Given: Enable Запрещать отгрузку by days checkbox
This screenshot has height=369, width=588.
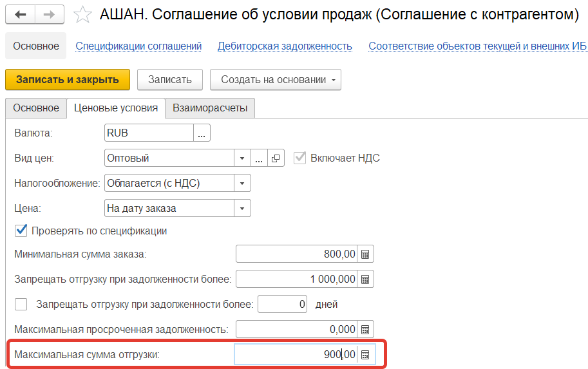Looking at the screenshot, I should click(x=21, y=304).
